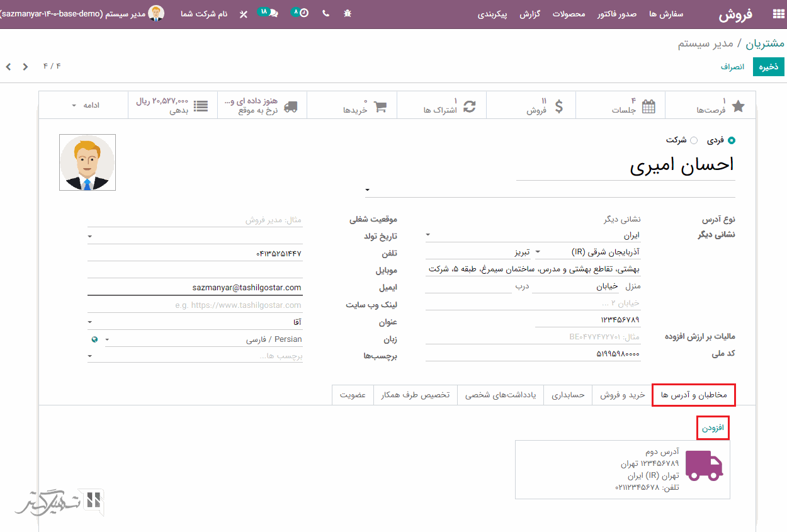Select the فردی radio button
This screenshot has height=532, width=787.
[x=731, y=140]
